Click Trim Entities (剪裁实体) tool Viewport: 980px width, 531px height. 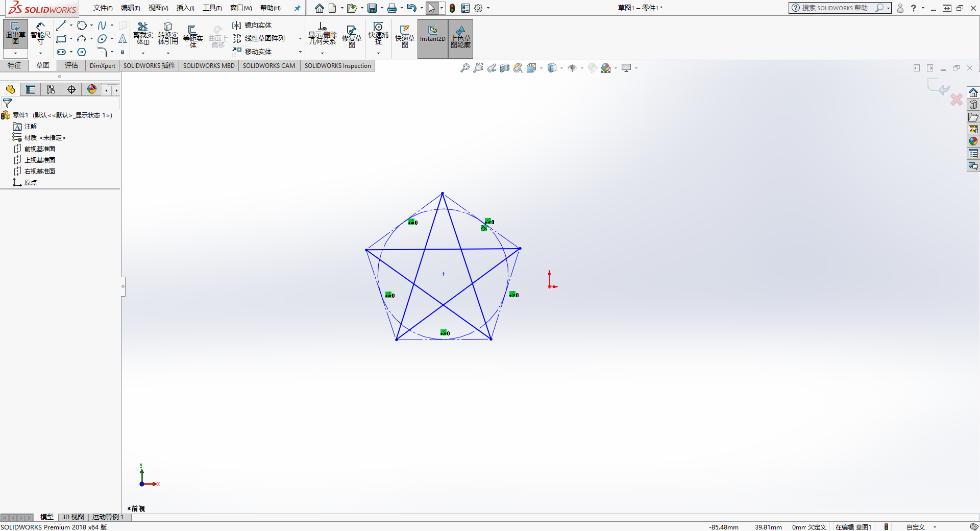pos(143,34)
